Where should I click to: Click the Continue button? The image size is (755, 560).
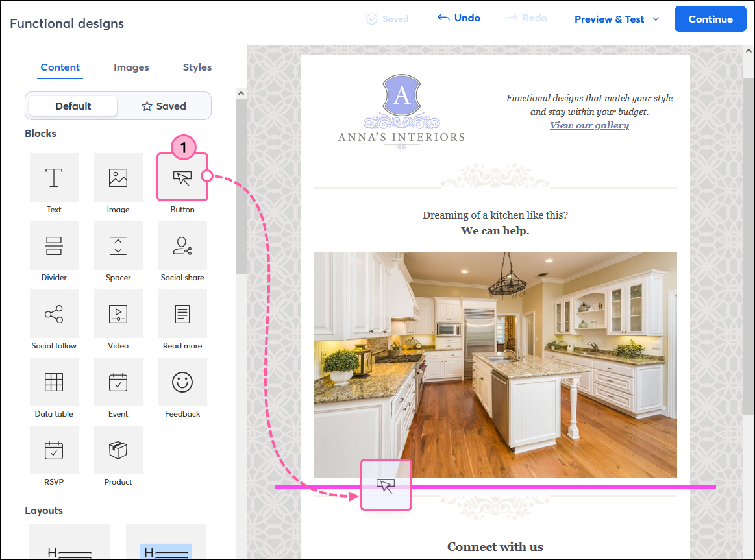tap(710, 19)
